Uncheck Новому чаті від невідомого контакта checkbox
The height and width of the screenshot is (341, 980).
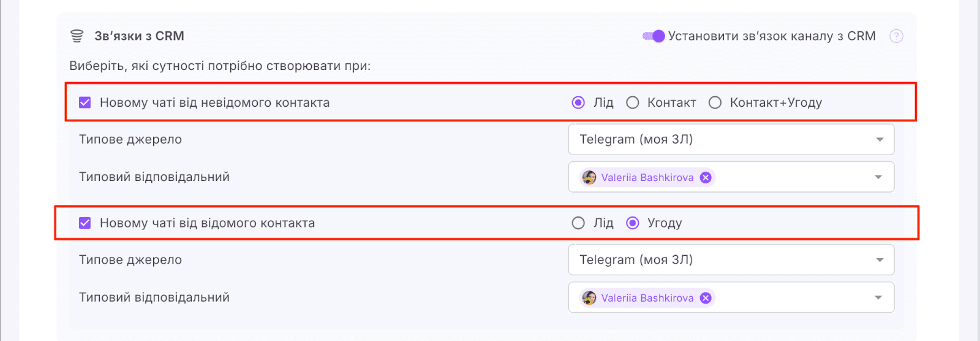pyautogui.click(x=85, y=102)
